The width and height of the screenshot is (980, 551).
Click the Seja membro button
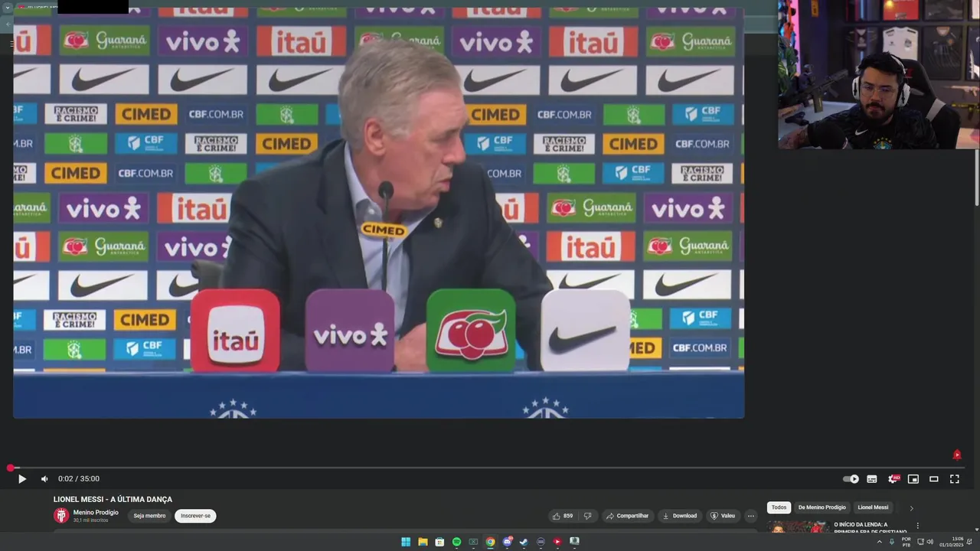tap(149, 516)
